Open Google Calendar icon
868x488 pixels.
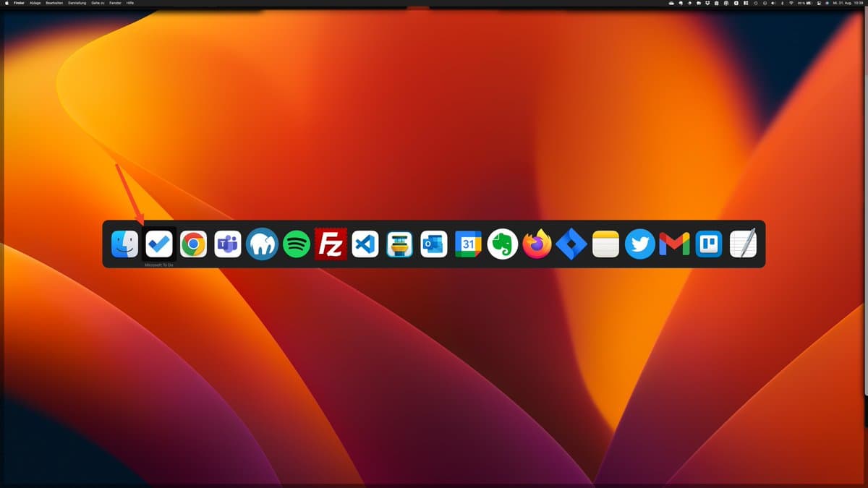[x=468, y=244]
